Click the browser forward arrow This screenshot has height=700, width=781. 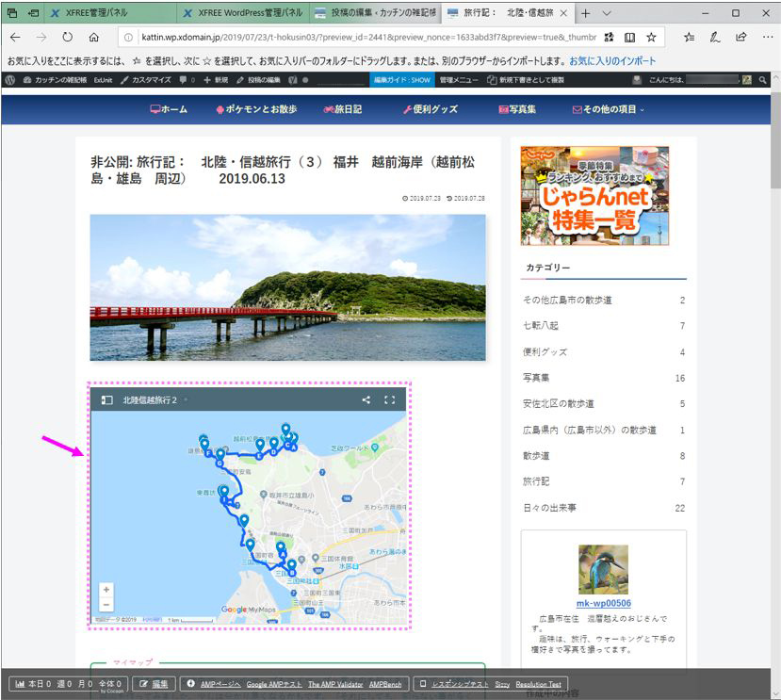[41, 37]
